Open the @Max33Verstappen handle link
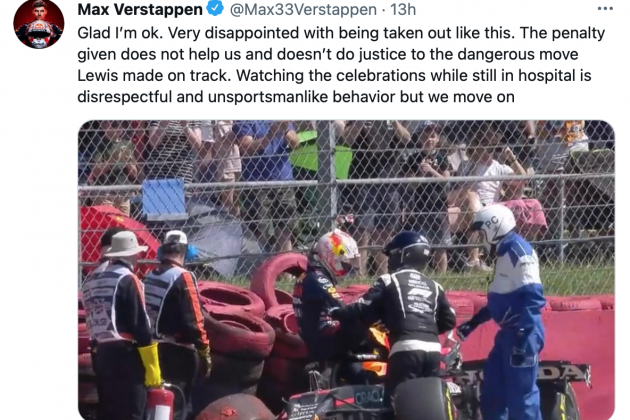The width and height of the screenshot is (630, 420). coord(303,9)
